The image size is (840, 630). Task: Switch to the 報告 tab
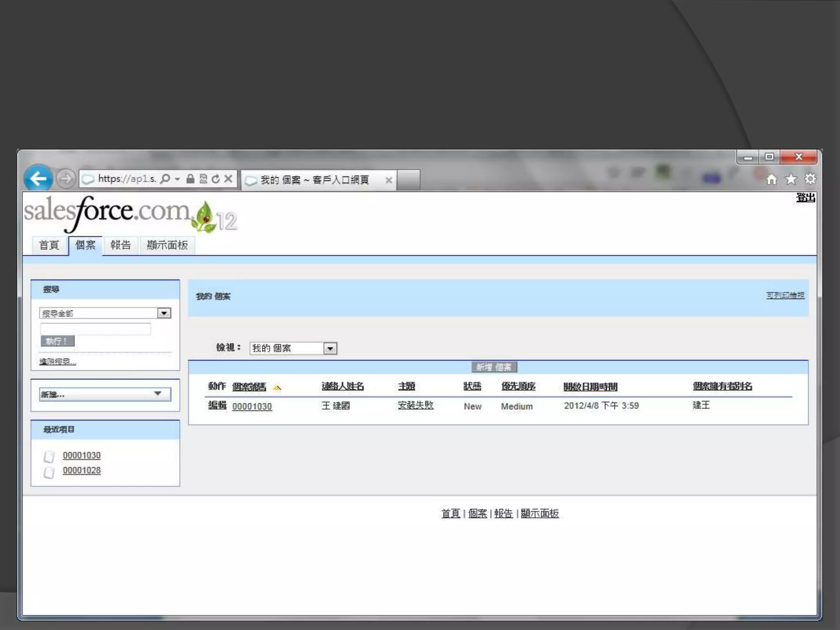tap(121, 245)
